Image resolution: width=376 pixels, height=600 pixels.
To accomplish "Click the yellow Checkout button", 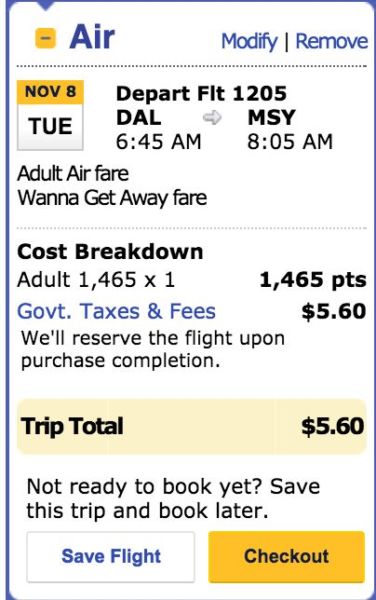I will [x=286, y=556].
